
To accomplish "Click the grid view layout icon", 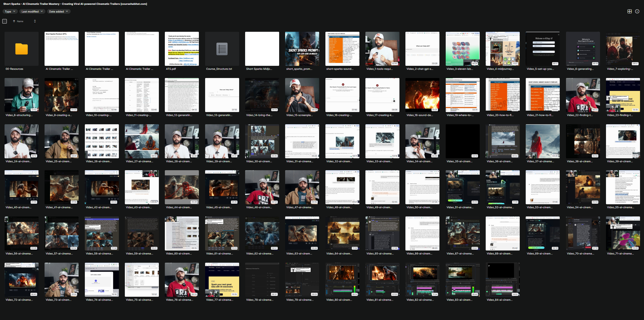I will [x=630, y=11].
